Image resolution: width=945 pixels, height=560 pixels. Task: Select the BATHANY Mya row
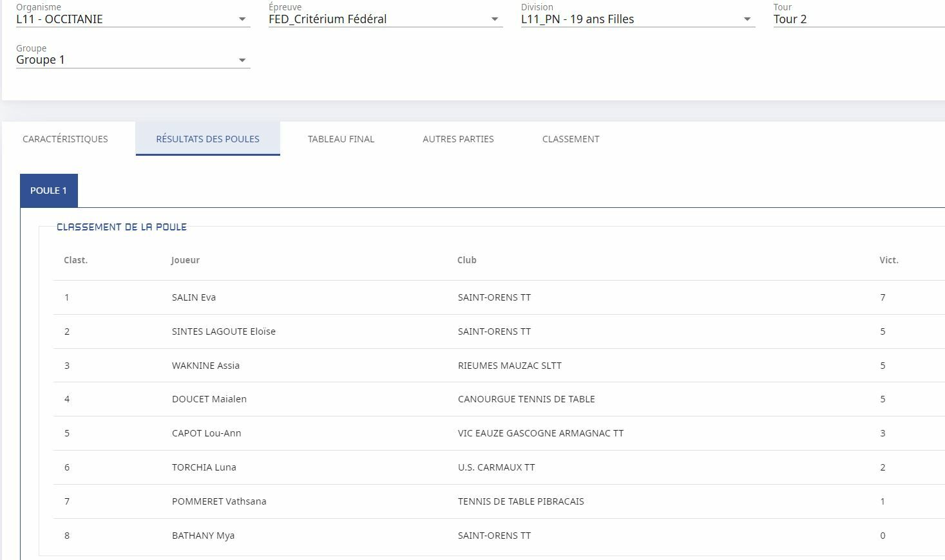point(203,536)
